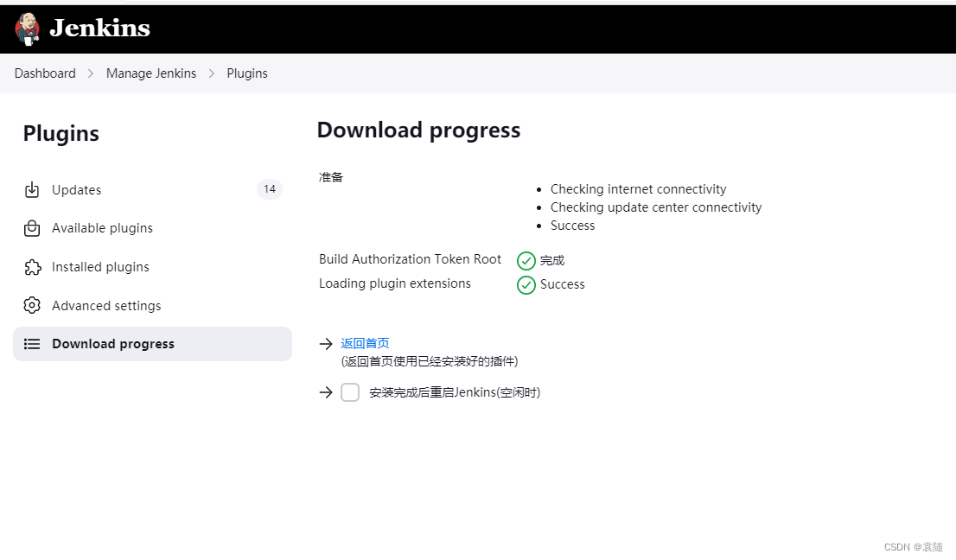Expand chevron after Dashboard breadcrumb
Screen dimensions: 956x560
[91, 73]
